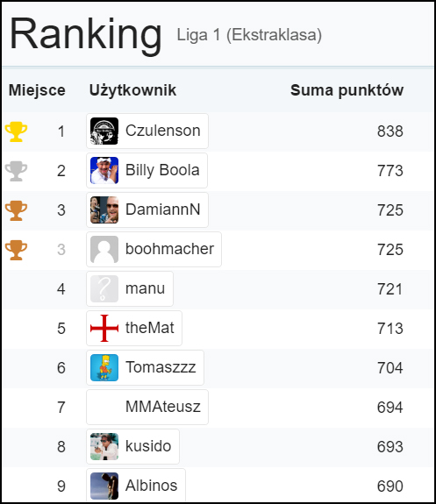Click the Bart Simpson avatar of Tomaszzz
The width and height of the screenshot is (436, 504).
coord(104,368)
